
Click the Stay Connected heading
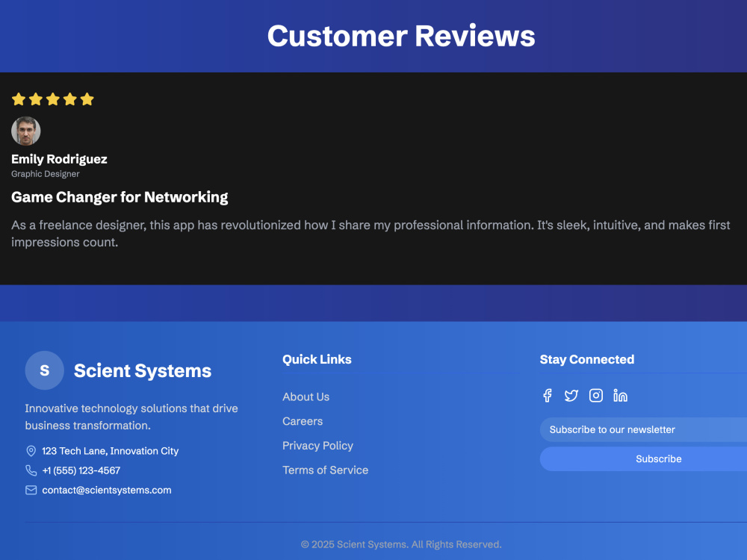587,360
